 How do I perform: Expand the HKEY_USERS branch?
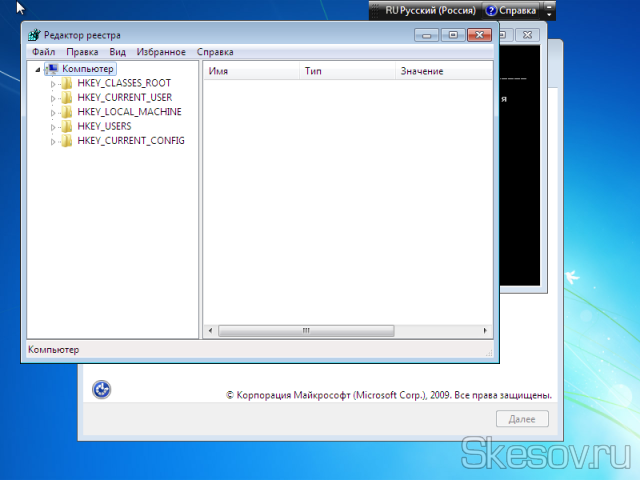[x=54, y=127]
